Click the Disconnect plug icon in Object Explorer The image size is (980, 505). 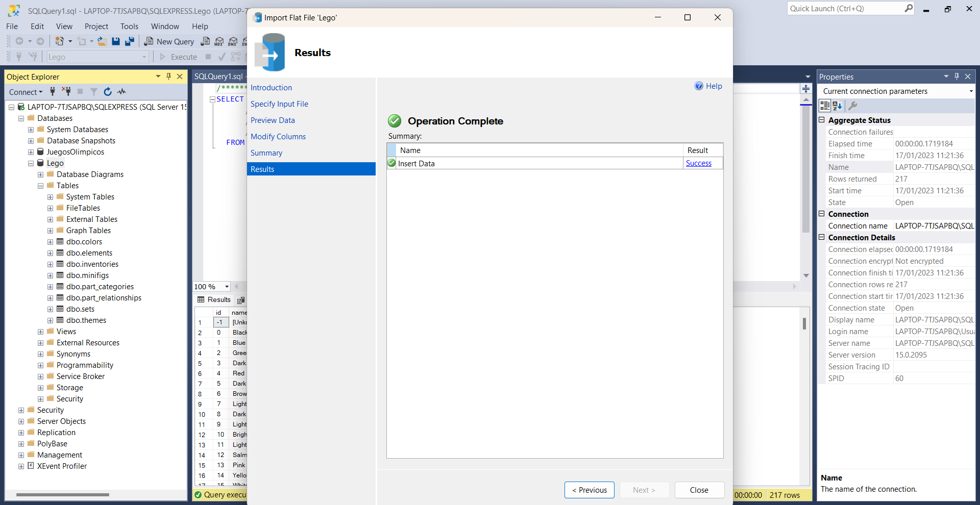pos(66,92)
